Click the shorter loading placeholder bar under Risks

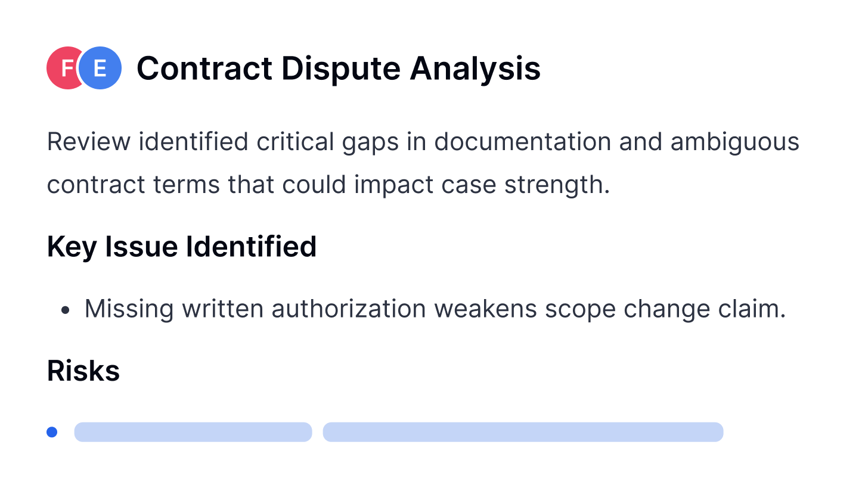point(193,432)
